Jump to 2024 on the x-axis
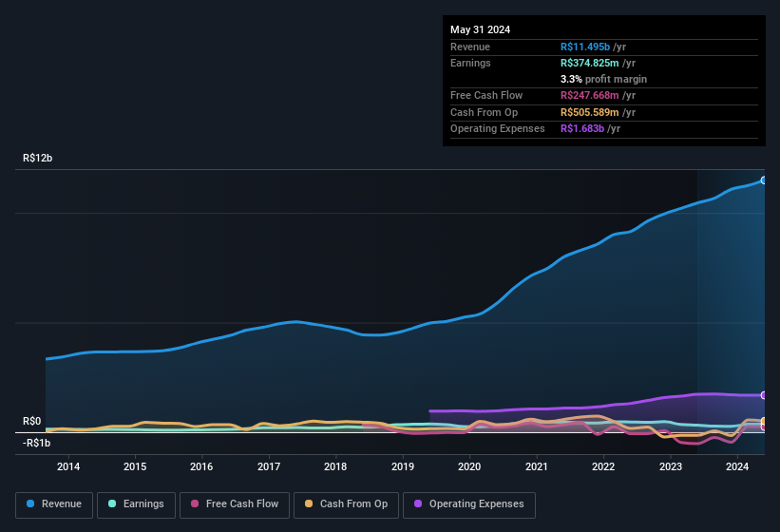780x532 pixels. [x=737, y=466]
